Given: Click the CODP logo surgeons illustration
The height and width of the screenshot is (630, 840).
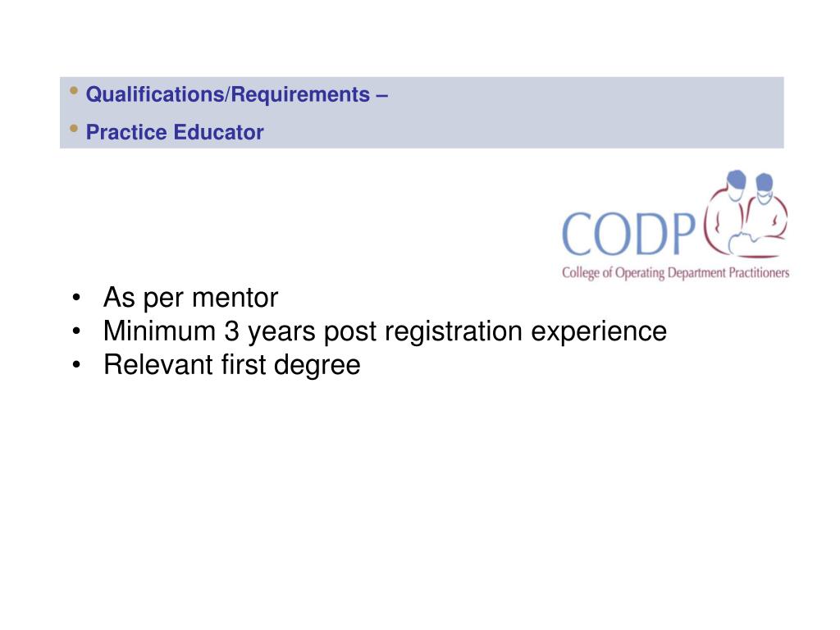Looking at the screenshot, I should point(746,214).
